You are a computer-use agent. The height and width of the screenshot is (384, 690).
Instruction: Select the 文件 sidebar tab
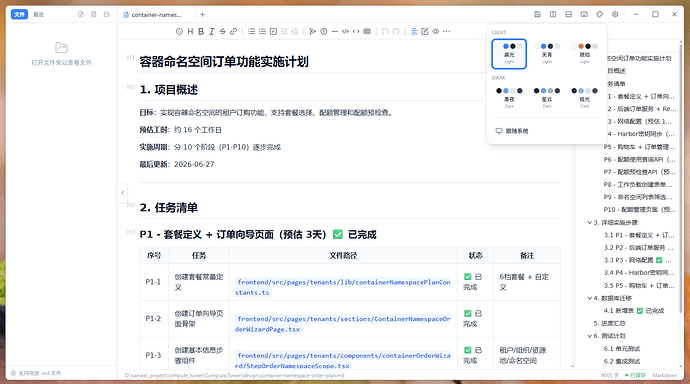tap(19, 15)
